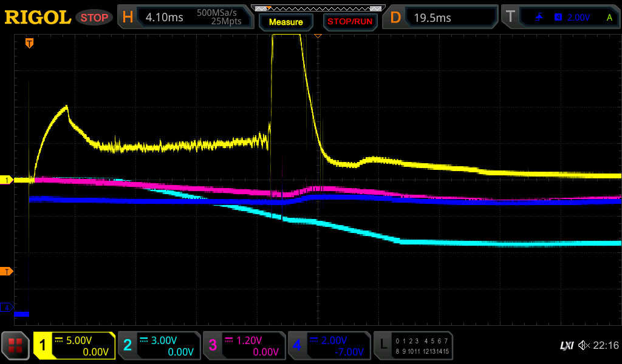Open the Measure menu

[x=285, y=22]
